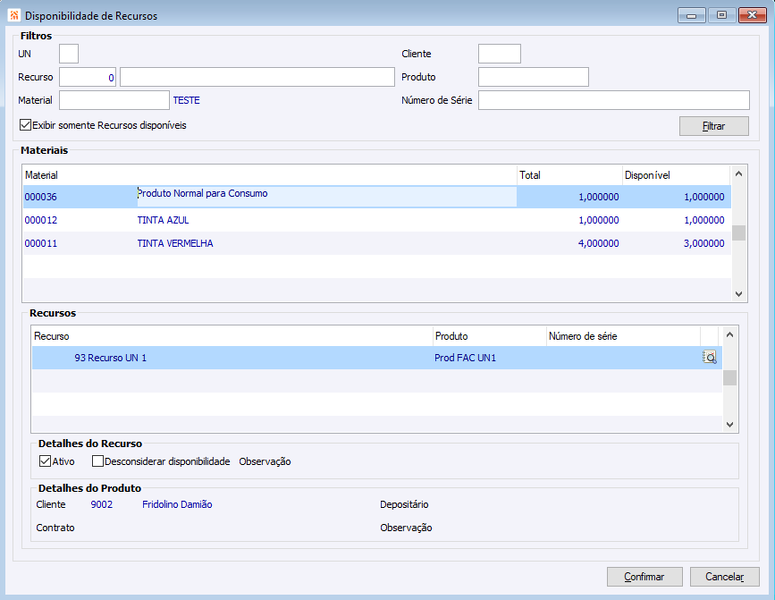Close the Disponibilidade de Recursos window
This screenshot has width=775, height=600.
click(x=752, y=15)
